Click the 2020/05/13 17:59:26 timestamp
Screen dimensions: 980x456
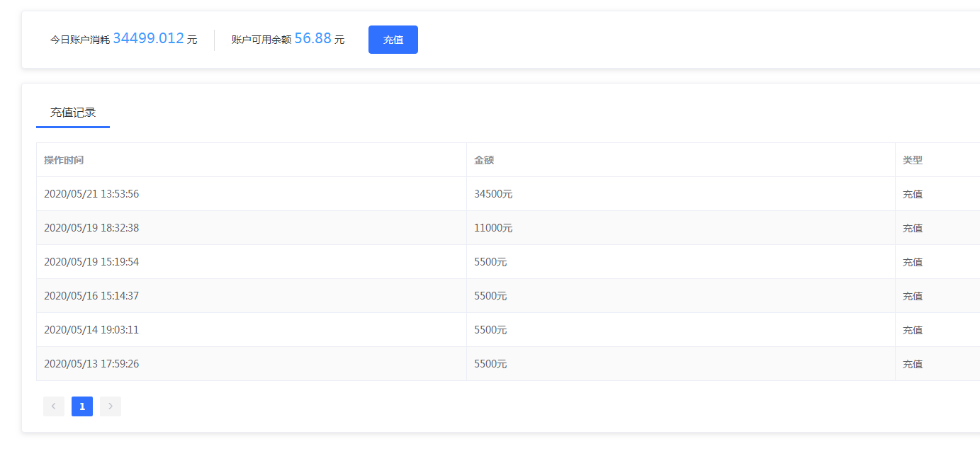point(91,364)
